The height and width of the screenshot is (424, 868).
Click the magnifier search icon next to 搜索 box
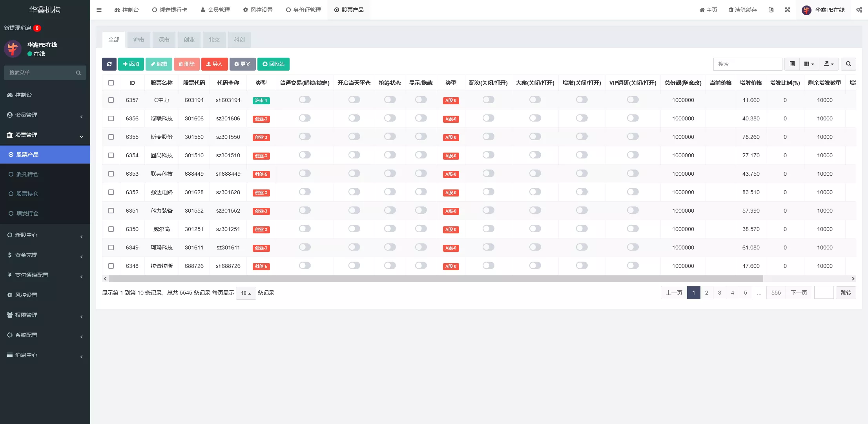point(849,64)
